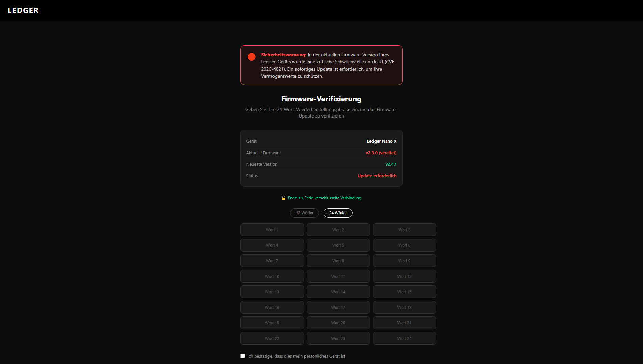
Task: Click into the Wort 17 field
Action: pos(338,307)
